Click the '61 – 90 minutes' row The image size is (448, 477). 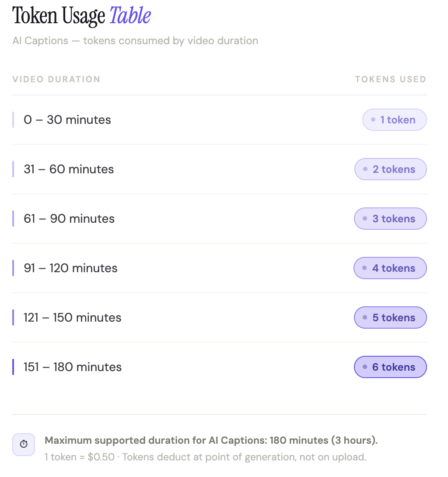click(69, 219)
